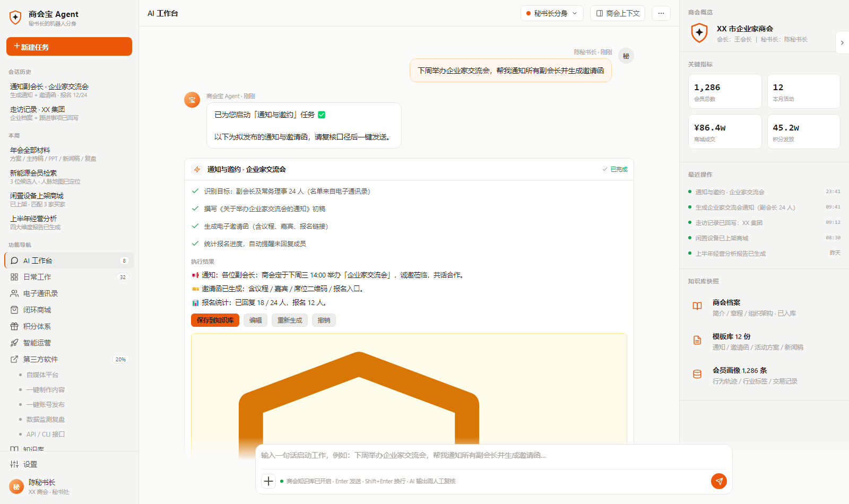Screen dimensions: 849x504
Task: Click the XX 市企业家商会 shield emblem
Action: tap(699, 33)
